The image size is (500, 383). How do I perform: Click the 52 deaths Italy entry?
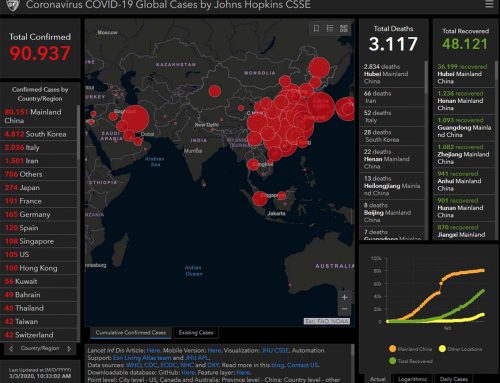(x=392, y=116)
